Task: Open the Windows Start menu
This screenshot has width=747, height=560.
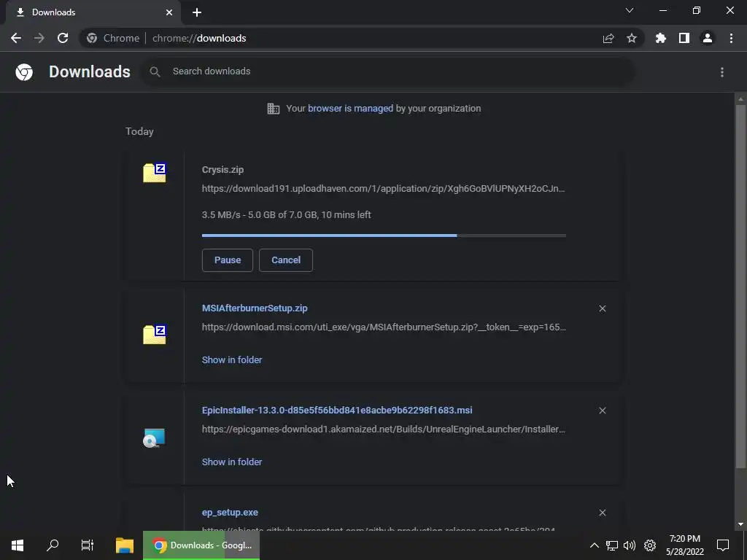Action: click(18, 545)
